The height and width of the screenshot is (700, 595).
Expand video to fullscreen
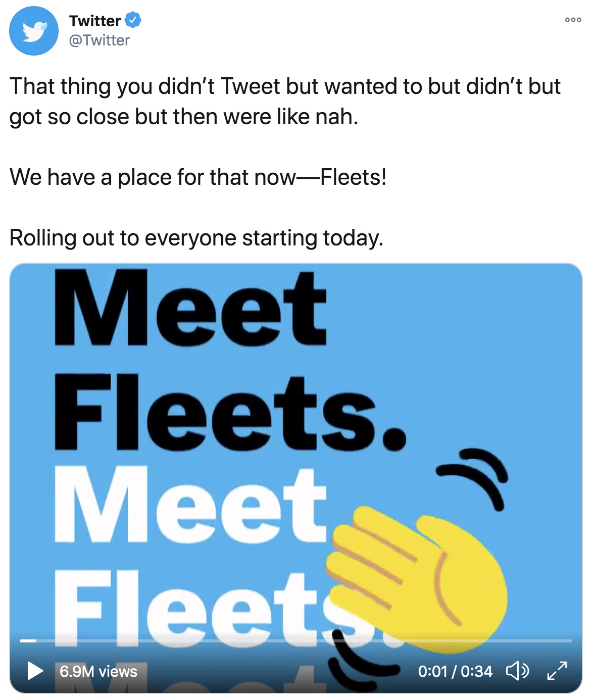point(557,671)
